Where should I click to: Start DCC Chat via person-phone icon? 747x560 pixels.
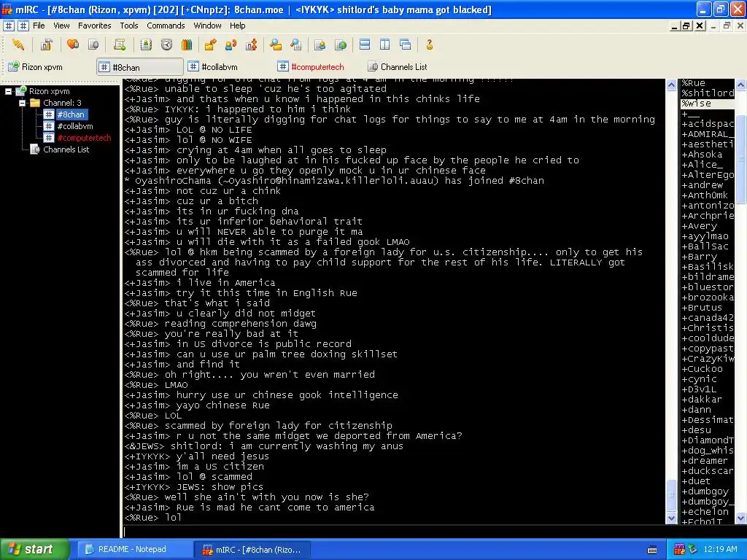[231, 44]
